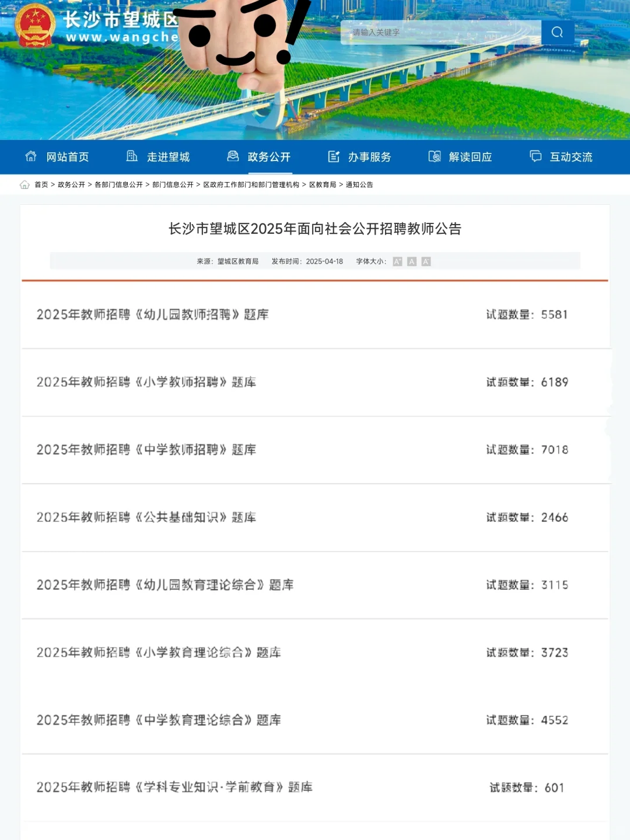Screen dimensions: 630x840
Task: Click the chat bubble icon beside 互动交流
Action: [535, 156]
